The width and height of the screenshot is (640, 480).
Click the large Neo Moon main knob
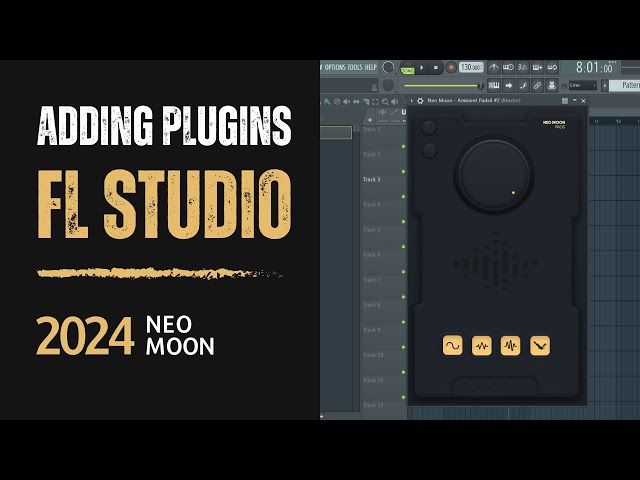pos(494,175)
